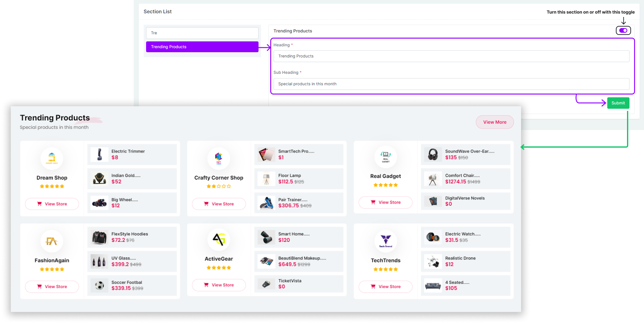Open the FashionAgain store logo
Viewport: 644px width, 324px height.
(x=52, y=241)
